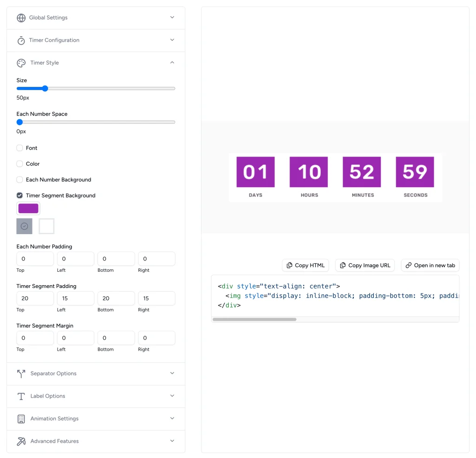Click the Advanced Features pickaxe icon

tap(21, 441)
